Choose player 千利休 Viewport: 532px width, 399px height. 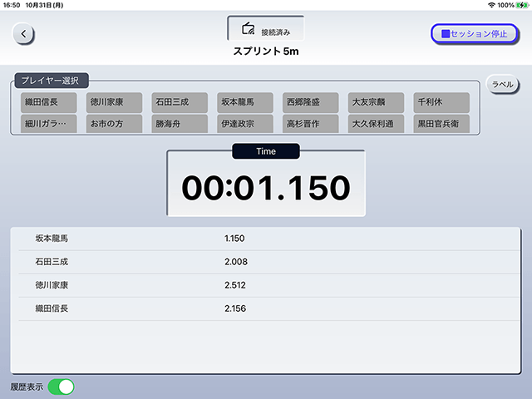[441, 102]
